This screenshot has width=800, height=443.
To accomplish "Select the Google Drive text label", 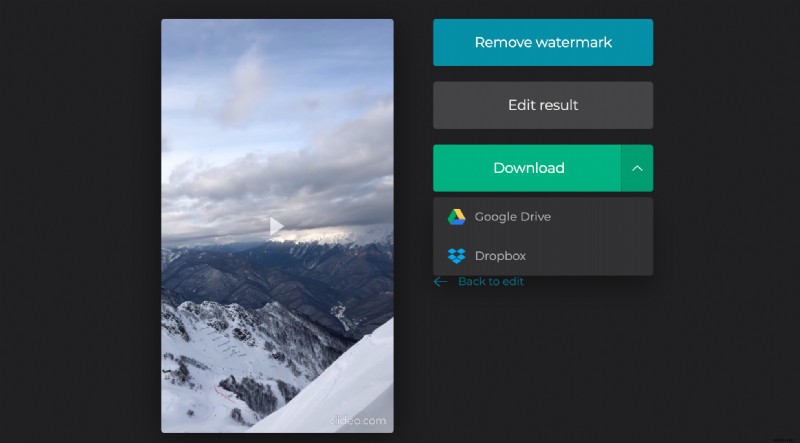I will point(512,217).
